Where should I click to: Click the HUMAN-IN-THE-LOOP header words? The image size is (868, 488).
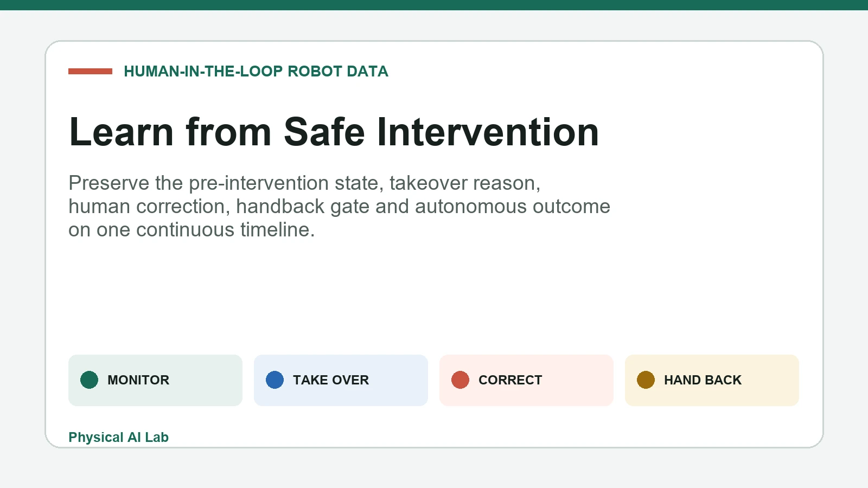[x=203, y=72]
